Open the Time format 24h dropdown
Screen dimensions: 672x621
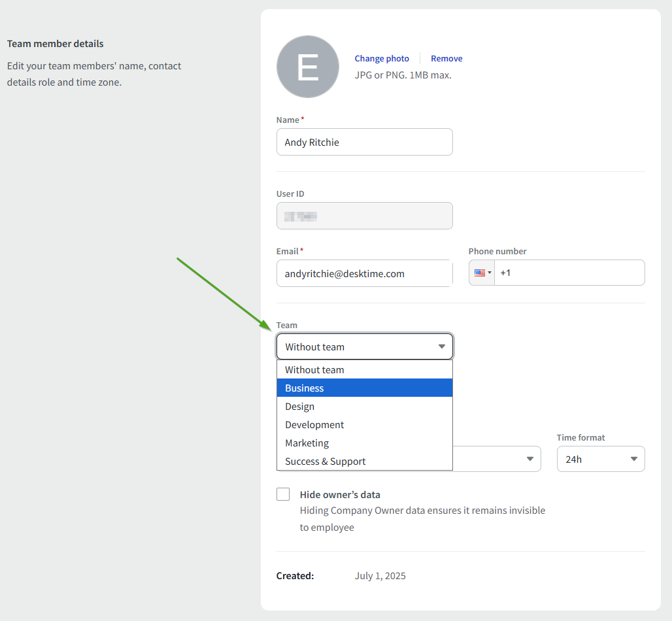point(600,460)
